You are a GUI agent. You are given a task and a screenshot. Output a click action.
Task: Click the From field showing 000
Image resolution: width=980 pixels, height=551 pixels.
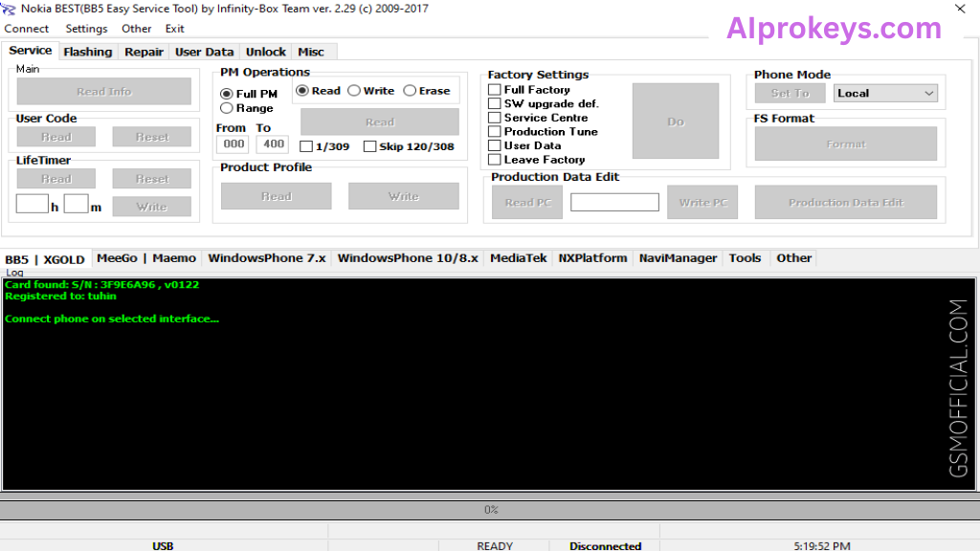point(233,144)
